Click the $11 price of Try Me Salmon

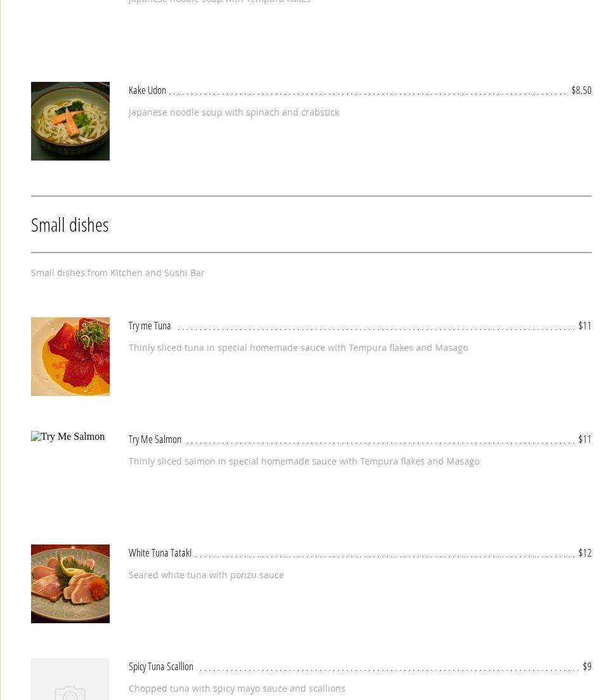(585, 439)
